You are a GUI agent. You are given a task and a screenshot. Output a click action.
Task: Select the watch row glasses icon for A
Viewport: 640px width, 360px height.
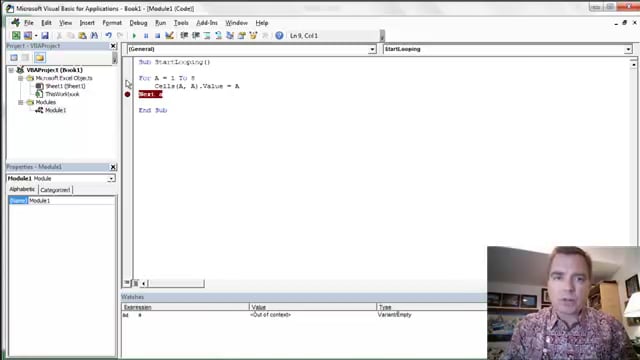pos(126,315)
